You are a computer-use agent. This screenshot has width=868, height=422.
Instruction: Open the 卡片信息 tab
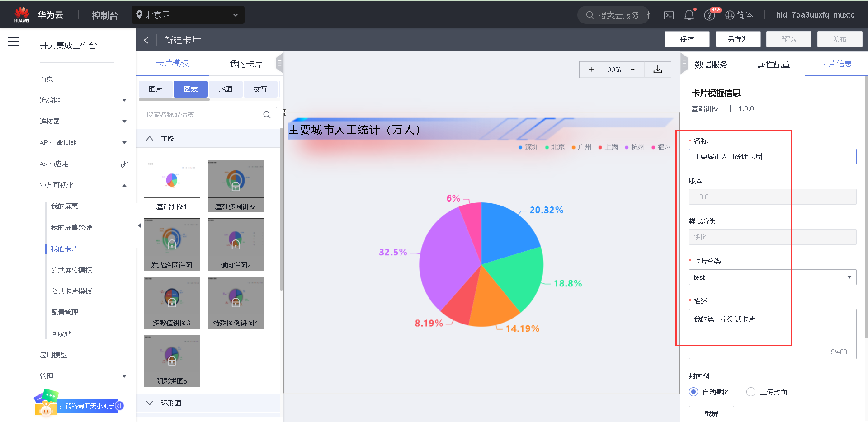(x=837, y=64)
